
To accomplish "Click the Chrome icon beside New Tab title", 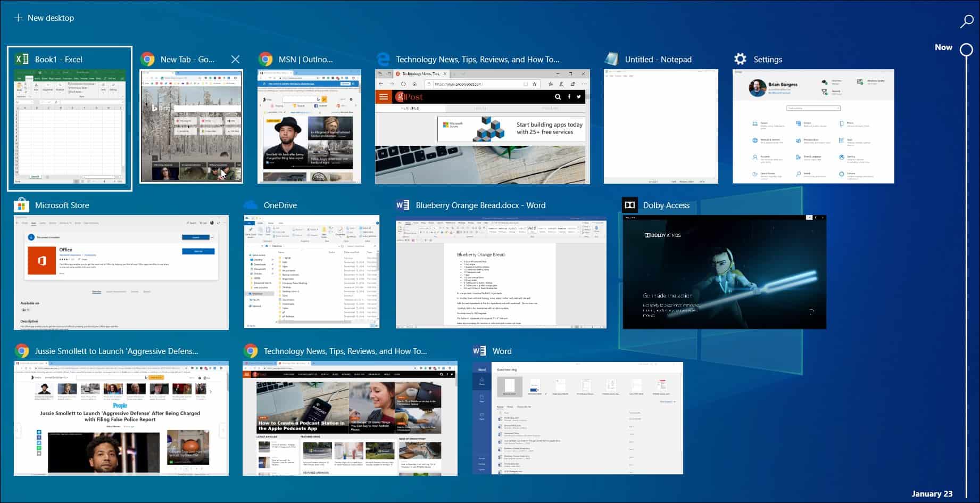I will (147, 59).
